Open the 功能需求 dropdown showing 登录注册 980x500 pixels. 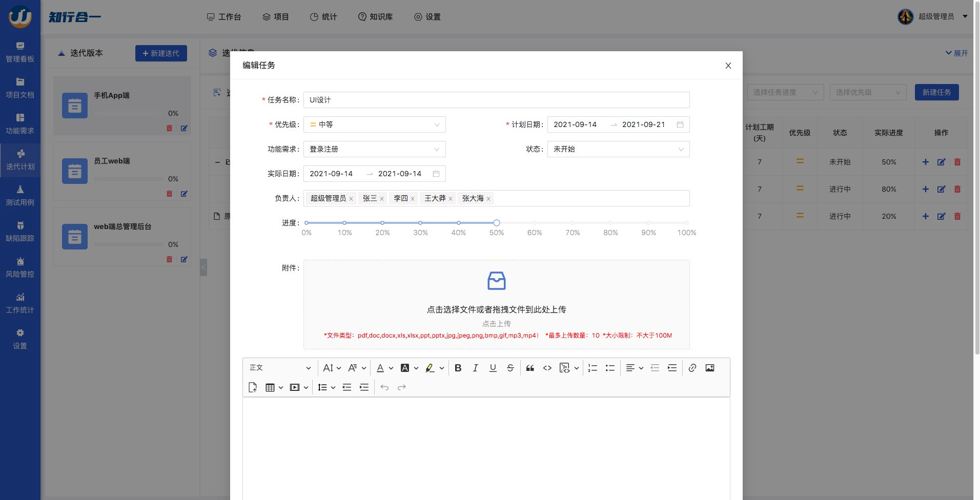click(374, 149)
